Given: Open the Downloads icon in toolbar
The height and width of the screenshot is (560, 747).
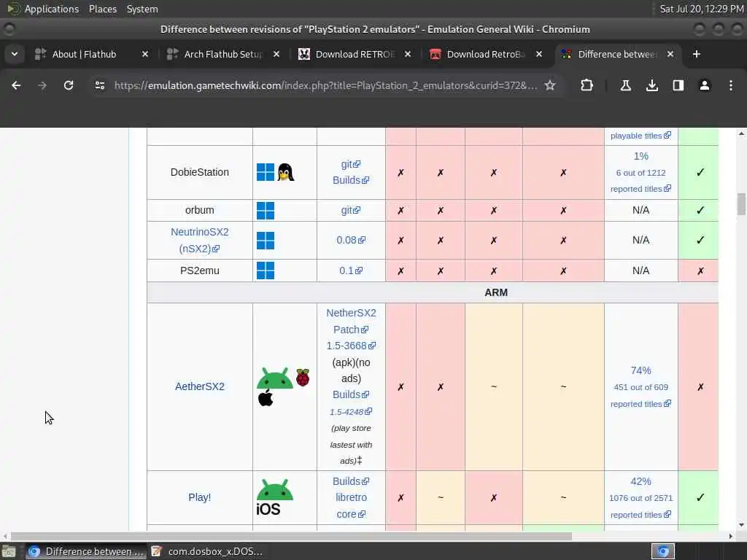Looking at the screenshot, I should (652, 85).
